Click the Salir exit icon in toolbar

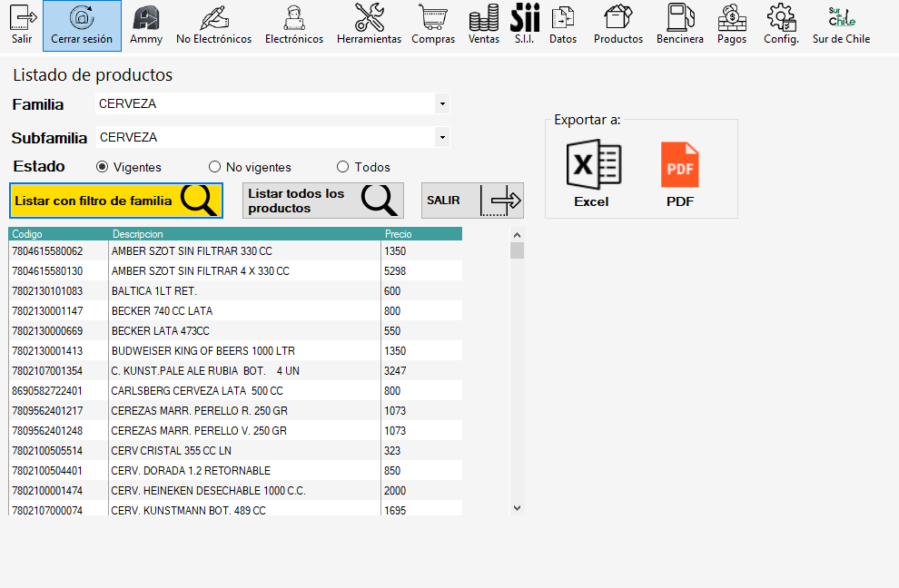coord(23,25)
